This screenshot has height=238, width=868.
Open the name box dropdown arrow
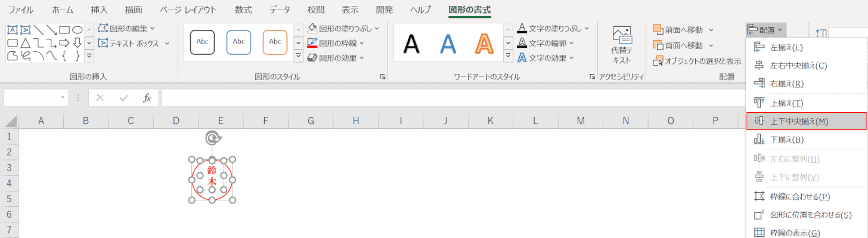[63, 98]
